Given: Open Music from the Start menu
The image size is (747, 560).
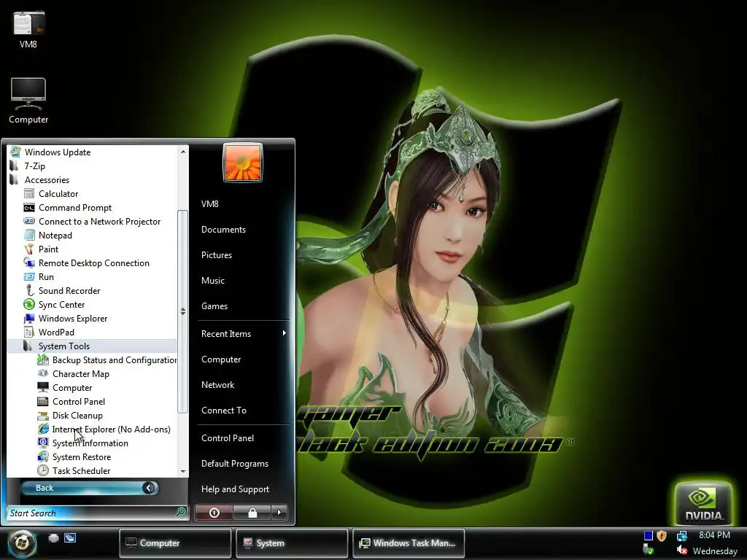Looking at the screenshot, I should coord(212,281).
